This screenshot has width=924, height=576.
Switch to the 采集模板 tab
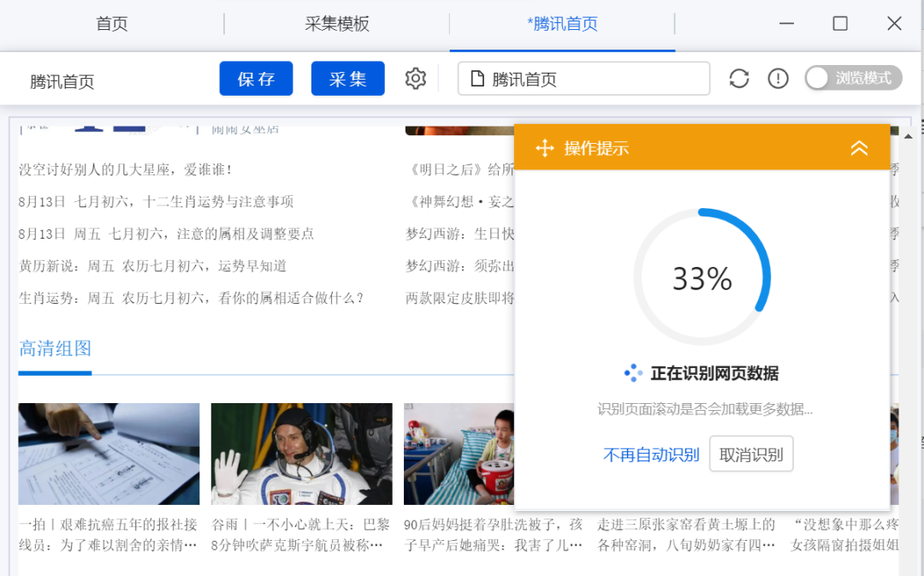[337, 24]
